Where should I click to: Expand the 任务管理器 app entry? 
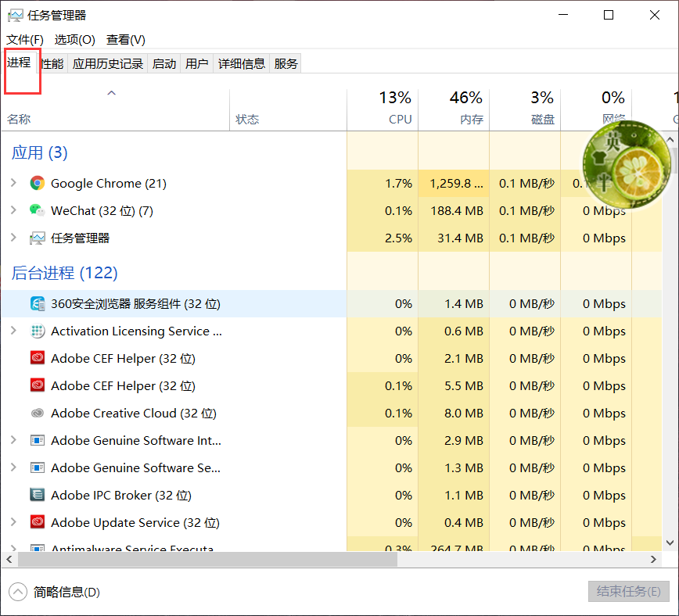13,237
